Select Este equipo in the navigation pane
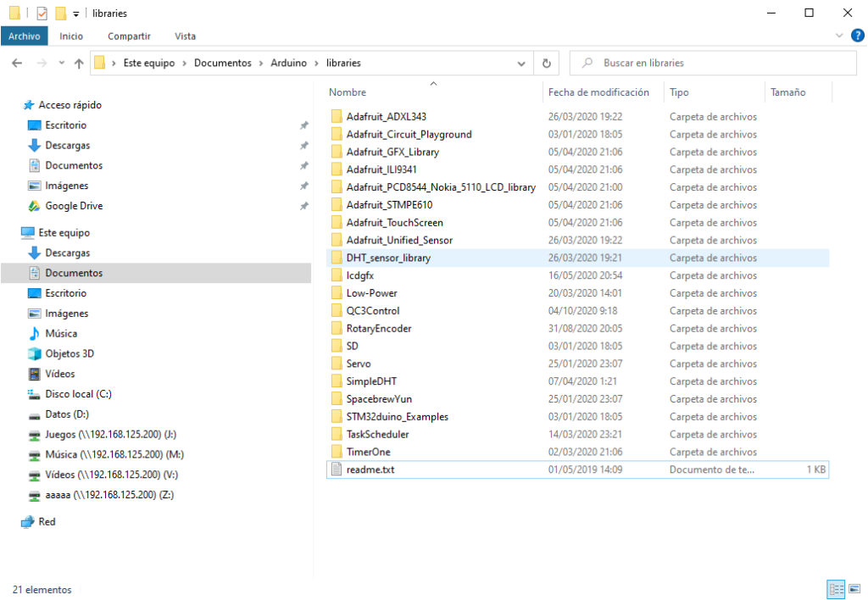Screen dimensions: 868x600 click(x=64, y=233)
